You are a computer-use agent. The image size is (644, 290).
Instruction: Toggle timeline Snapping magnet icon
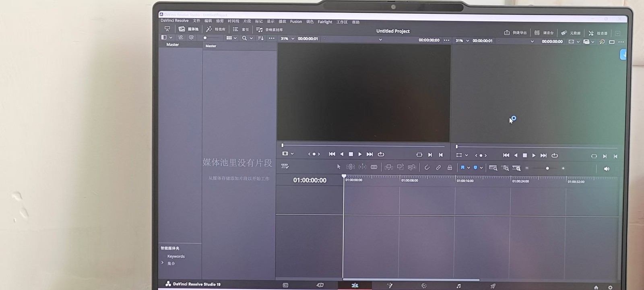[427, 168]
